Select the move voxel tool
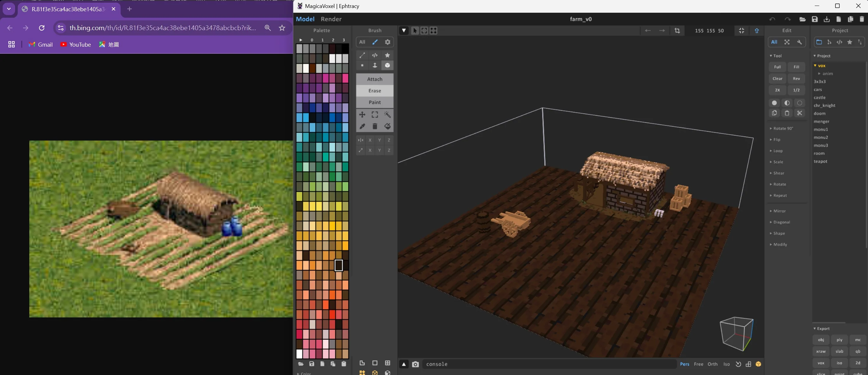 [x=362, y=115]
